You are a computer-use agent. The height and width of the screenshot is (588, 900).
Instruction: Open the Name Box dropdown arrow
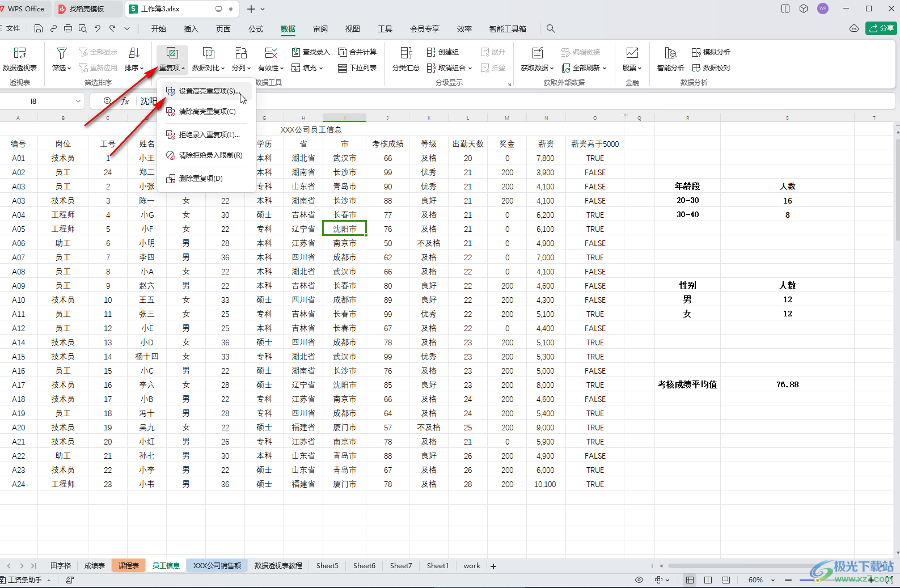(x=78, y=101)
